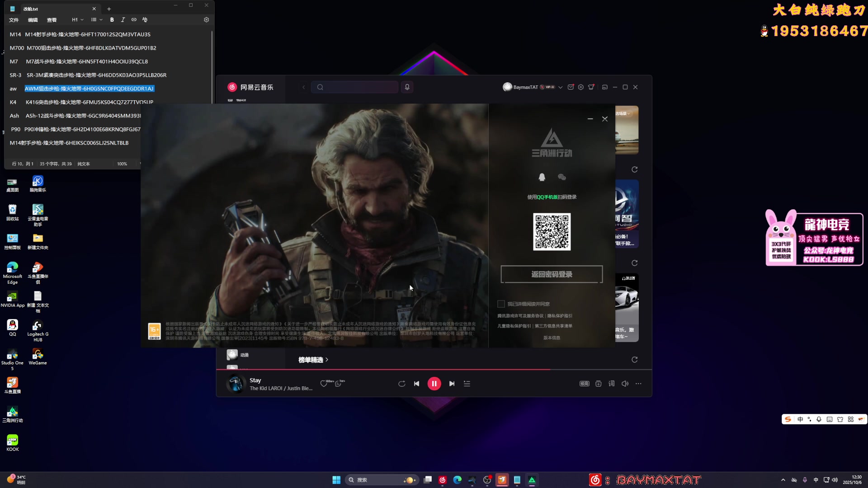Open the playlist queue icon
Screen dimensions: 868x488
pyautogui.click(x=467, y=384)
